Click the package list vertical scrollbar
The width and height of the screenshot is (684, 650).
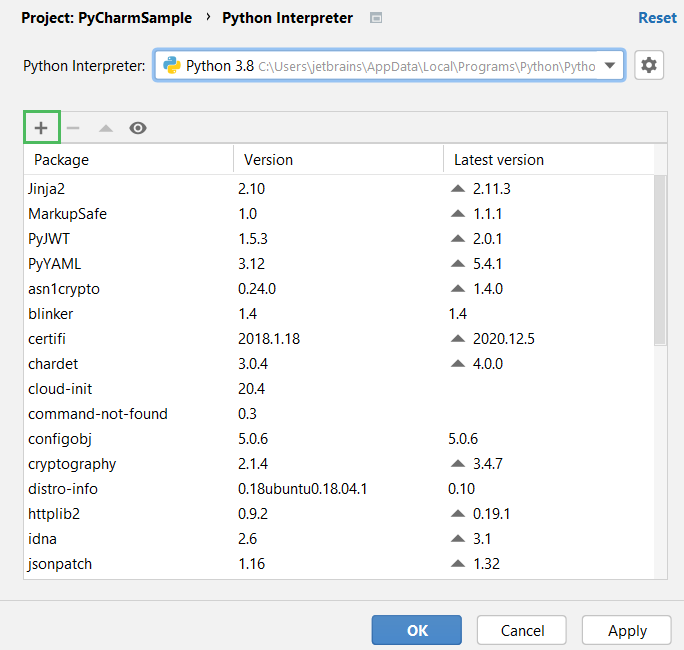pyautogui.click(x=660, y=260)
